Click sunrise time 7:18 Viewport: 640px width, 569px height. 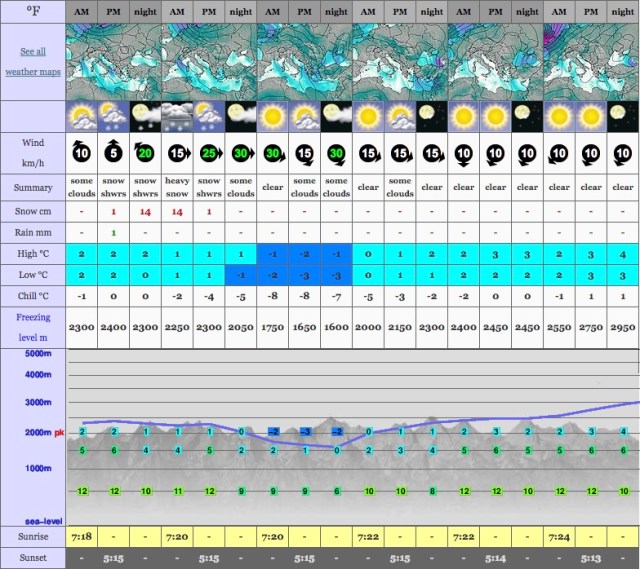(x=82, y=537)
